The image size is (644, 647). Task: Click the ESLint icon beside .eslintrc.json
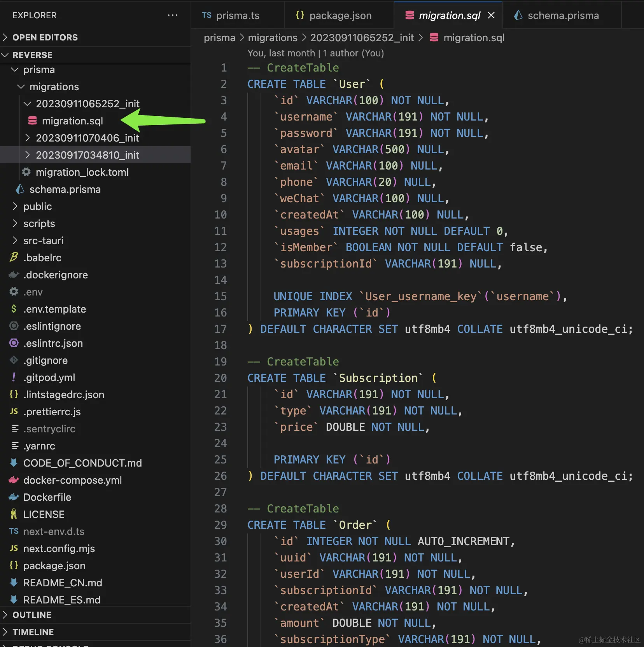[x=14, y=343]
